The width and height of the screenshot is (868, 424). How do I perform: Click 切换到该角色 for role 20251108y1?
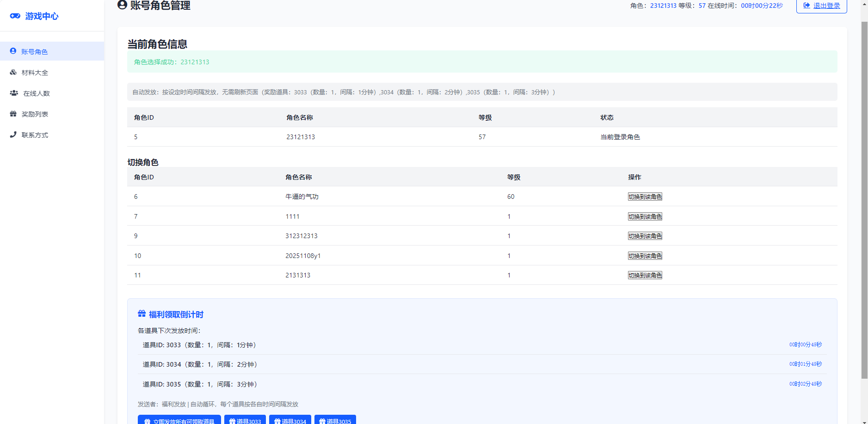coord(645,255)
